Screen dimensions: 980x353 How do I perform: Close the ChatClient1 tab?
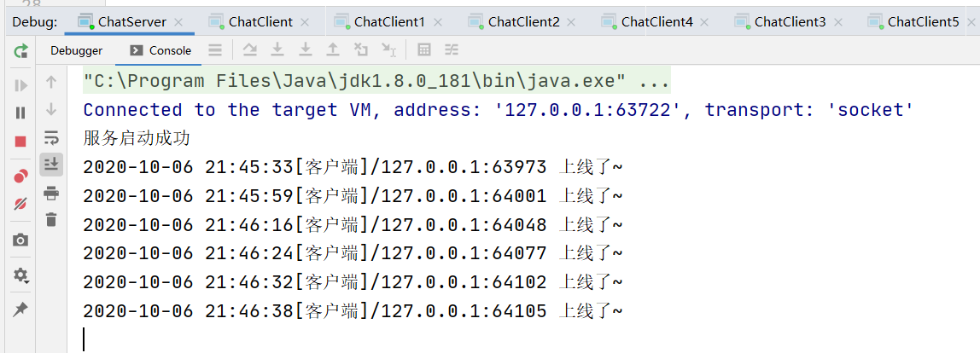[437, 22]
